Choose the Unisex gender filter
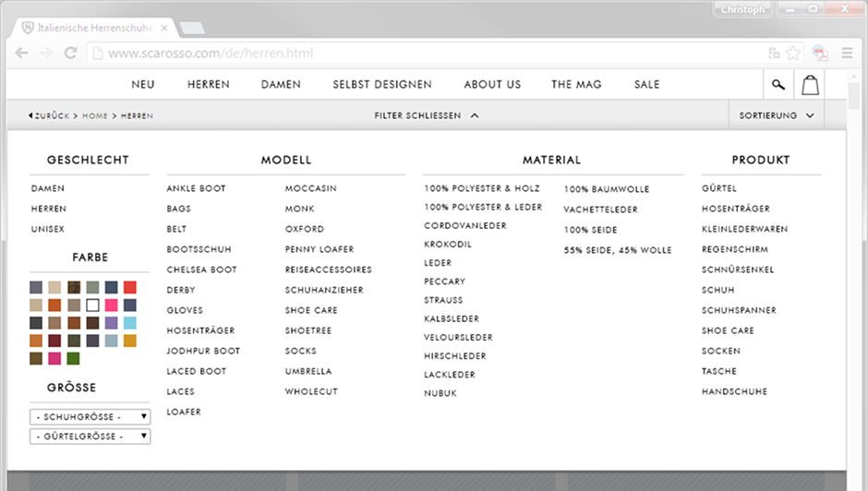This screenshot has height=491, width=868. (x=48, y=229)
